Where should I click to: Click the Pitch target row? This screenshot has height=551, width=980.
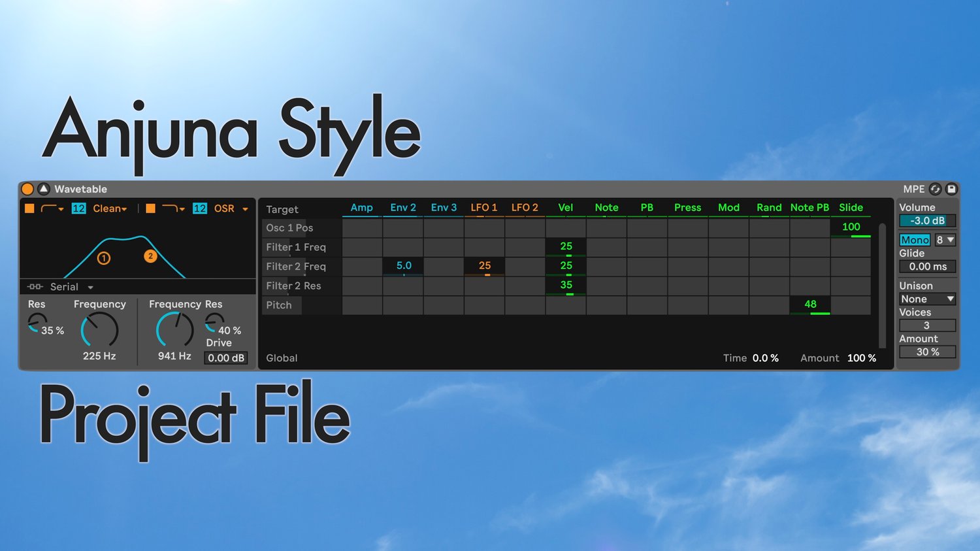click(301, 305)
